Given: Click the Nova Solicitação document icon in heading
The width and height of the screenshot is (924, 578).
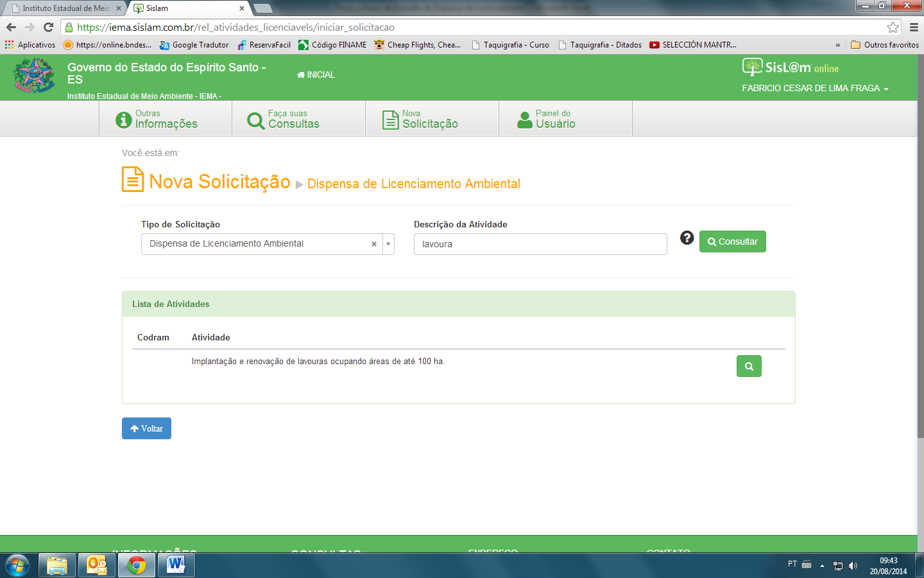Looking at the screenshot, I should (133, 180).
